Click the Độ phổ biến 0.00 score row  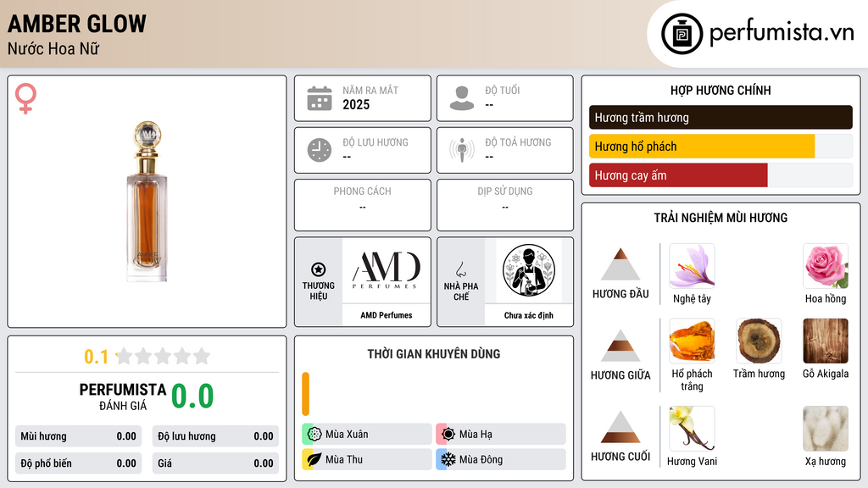pos(78,463)
